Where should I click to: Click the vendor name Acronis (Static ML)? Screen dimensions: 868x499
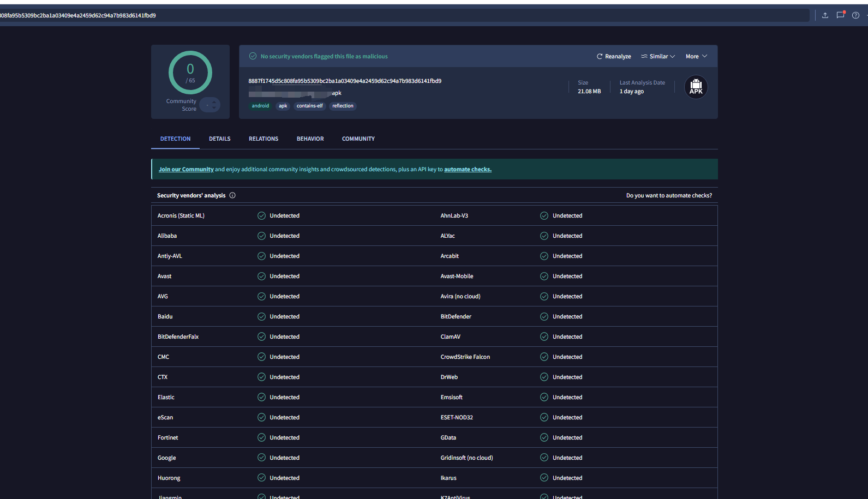[181, 215]
